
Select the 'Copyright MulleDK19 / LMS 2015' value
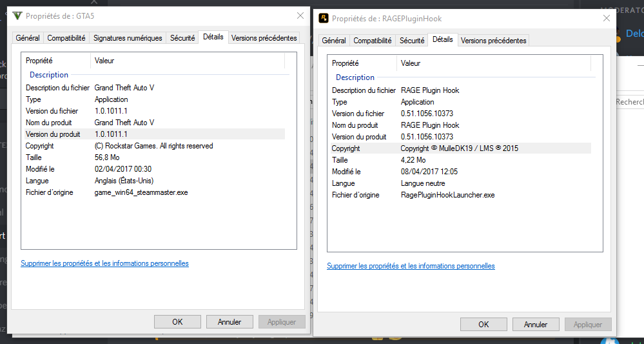point(460,148)
